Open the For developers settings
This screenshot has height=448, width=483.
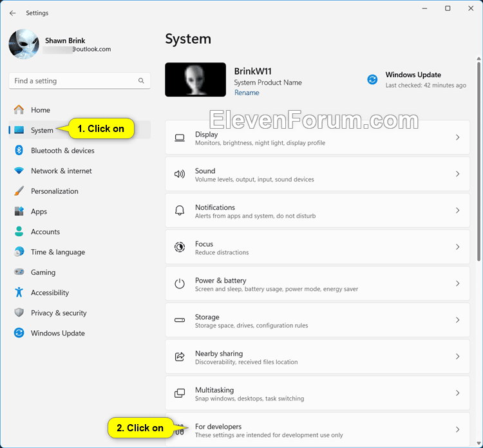[x=317, y=430]
